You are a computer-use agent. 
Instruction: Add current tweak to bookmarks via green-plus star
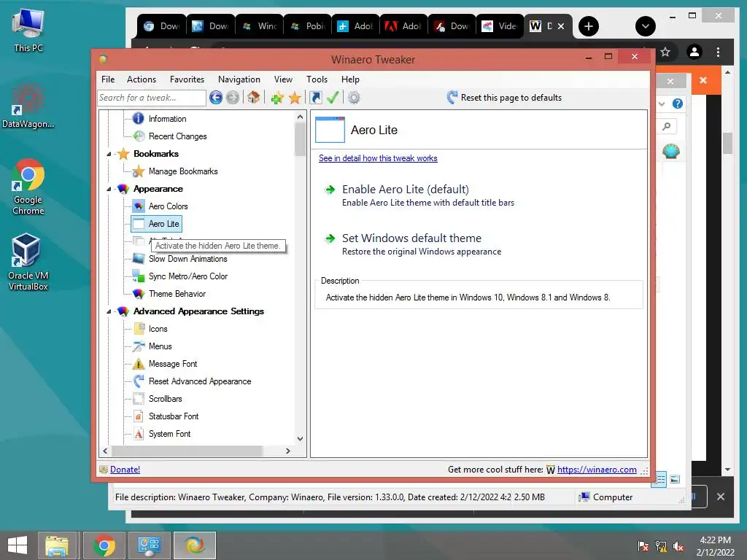(x=276, y=98)
